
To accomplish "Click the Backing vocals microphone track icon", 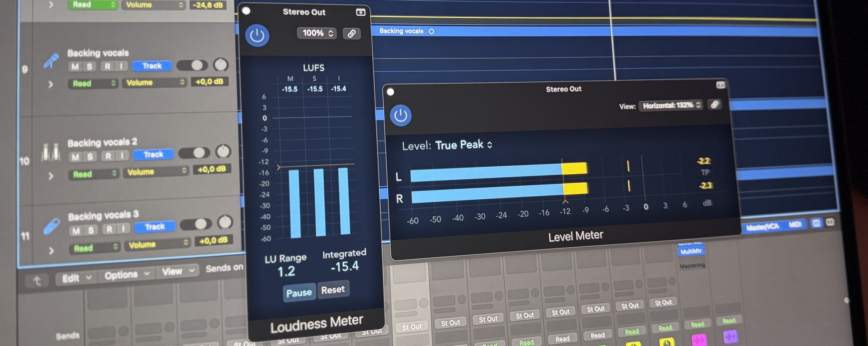I will pyautogui.click(x=51, y=61).
